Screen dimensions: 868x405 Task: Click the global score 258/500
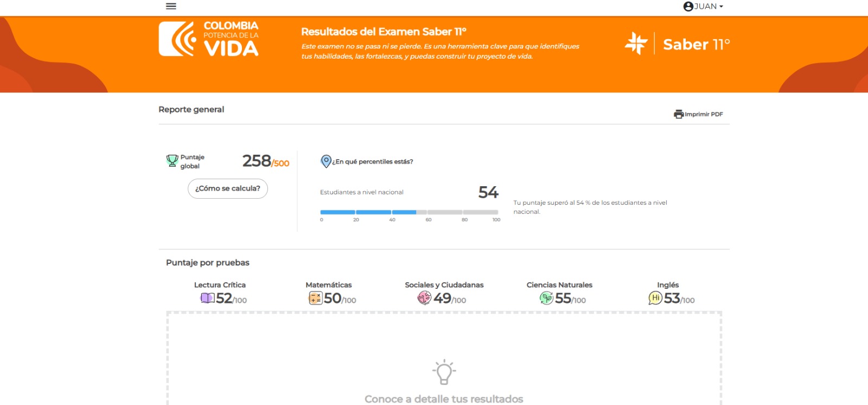point(266,161)
